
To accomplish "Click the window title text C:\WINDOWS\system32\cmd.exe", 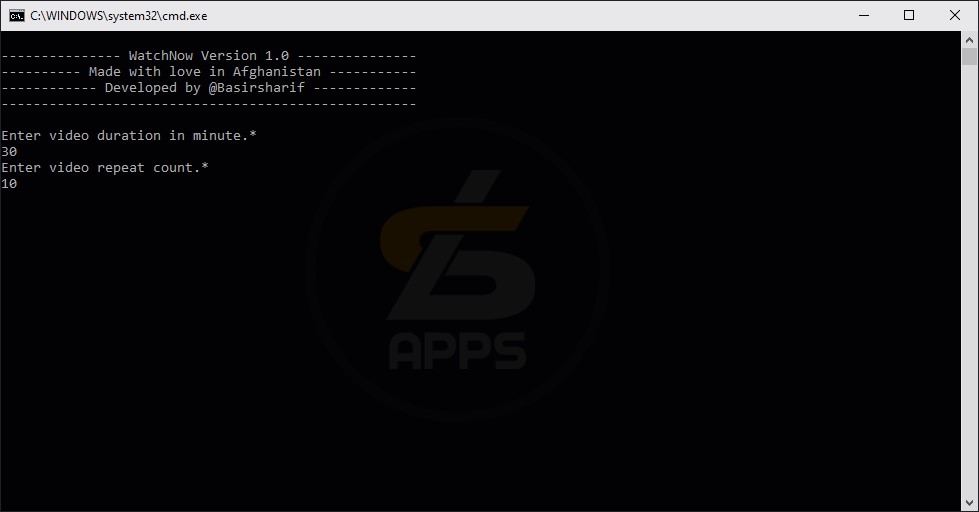I will 119,16.
